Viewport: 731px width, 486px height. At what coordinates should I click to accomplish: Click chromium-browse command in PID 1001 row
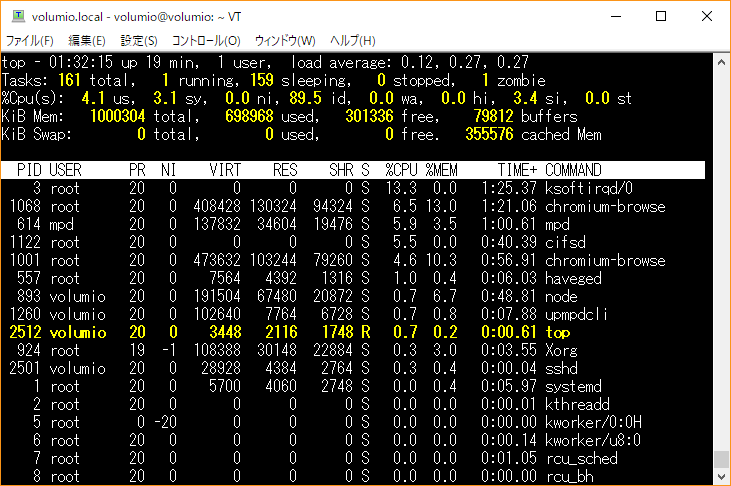(x=605, y=260)
